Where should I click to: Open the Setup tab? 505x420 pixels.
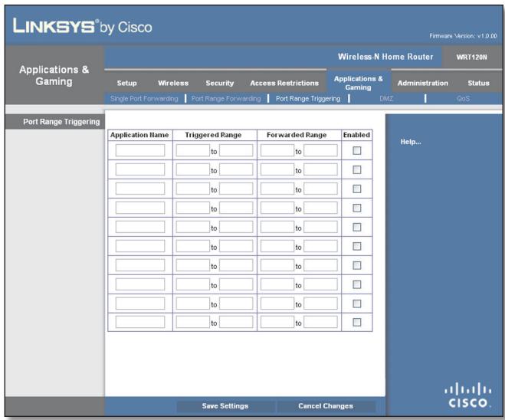(x=127, y=83)
